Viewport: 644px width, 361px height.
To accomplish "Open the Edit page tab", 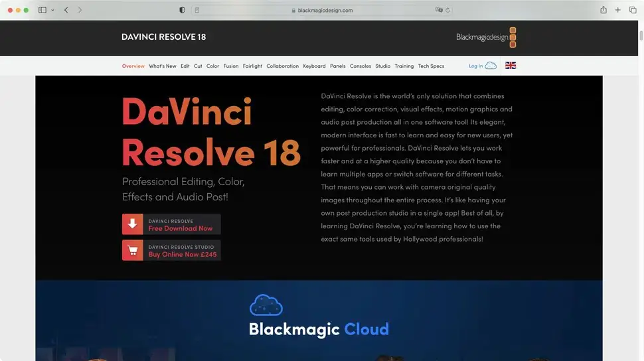I will (x=185, y=66).
